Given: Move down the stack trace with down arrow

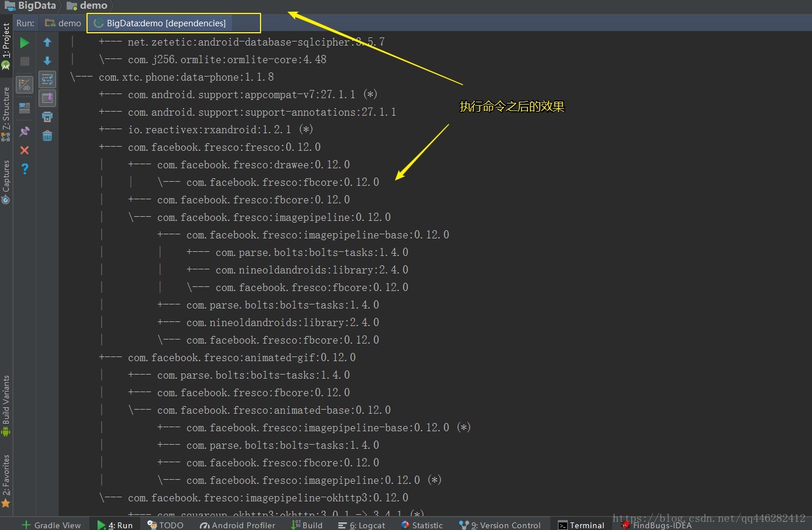Looking at the screenshot, I should tap(47, 61).
